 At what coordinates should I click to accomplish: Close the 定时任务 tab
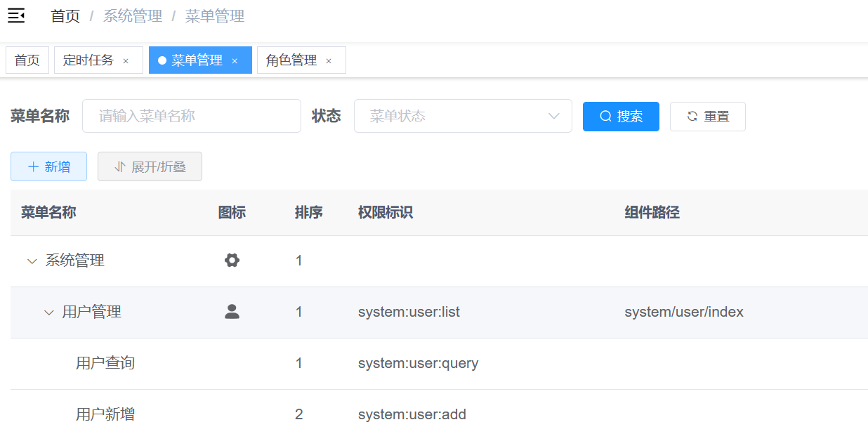pyautogui.click(x=126, y=61)
